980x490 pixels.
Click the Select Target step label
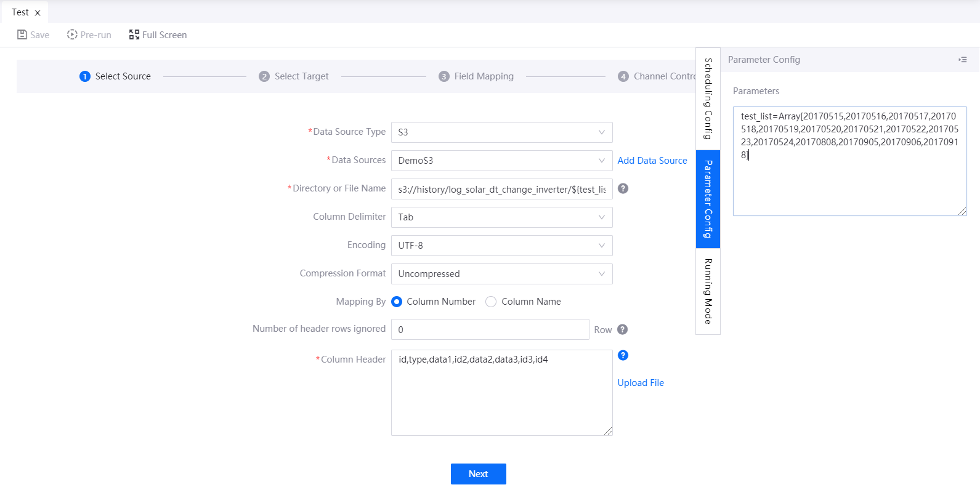click(x=302, y=76)
